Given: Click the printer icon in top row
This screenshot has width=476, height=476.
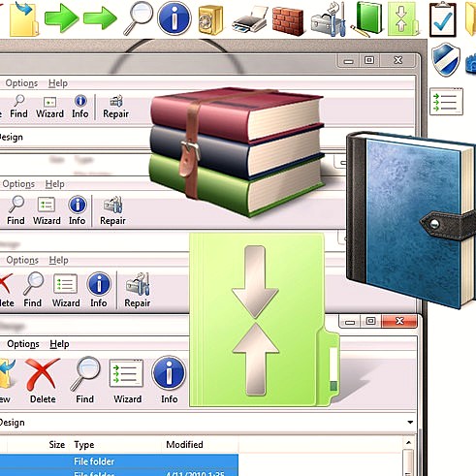Looking at the screenshot, I should (x=250, y=20).
